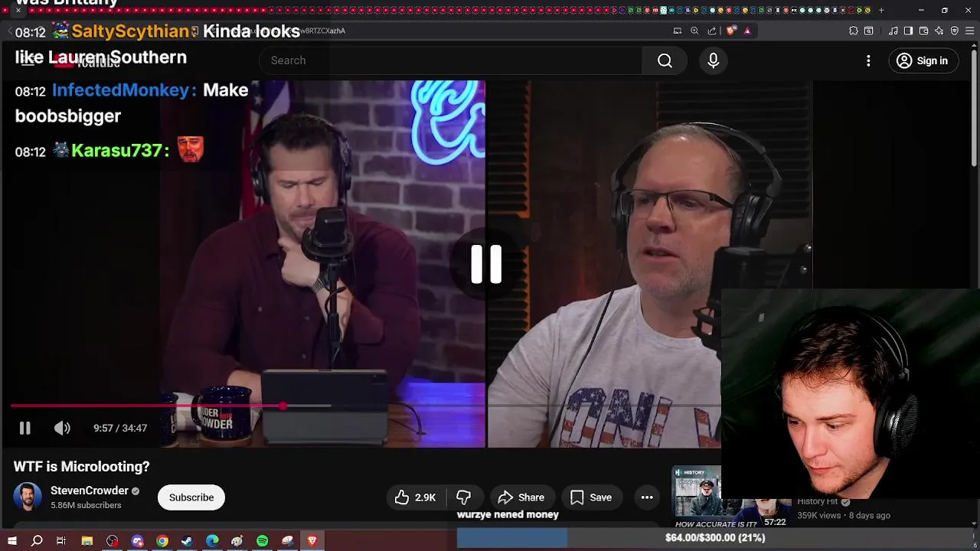Seek using the red video progress bar
Viewport: 980px width, 551px height.
pos(145,406)
